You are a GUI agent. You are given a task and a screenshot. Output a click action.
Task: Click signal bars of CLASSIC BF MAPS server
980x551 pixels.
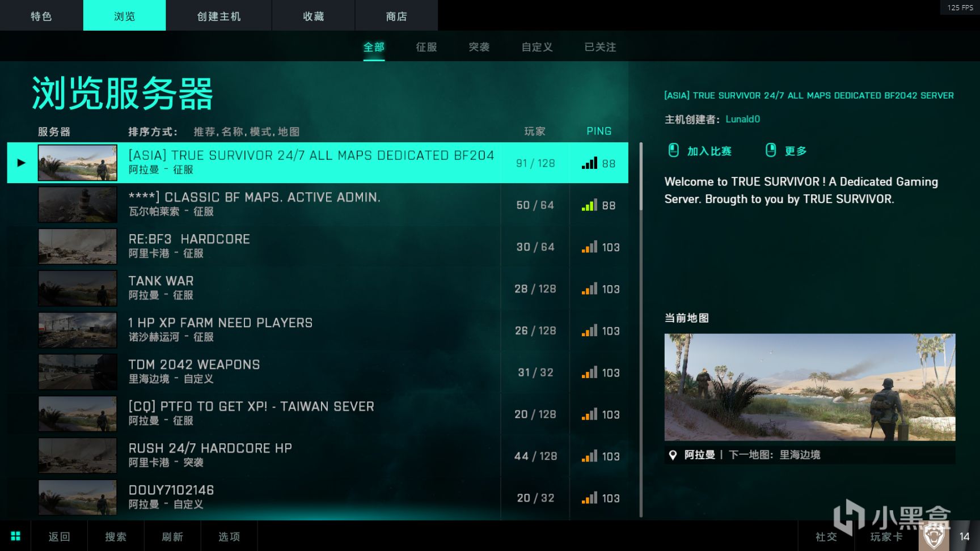click(x=589, y=205)
